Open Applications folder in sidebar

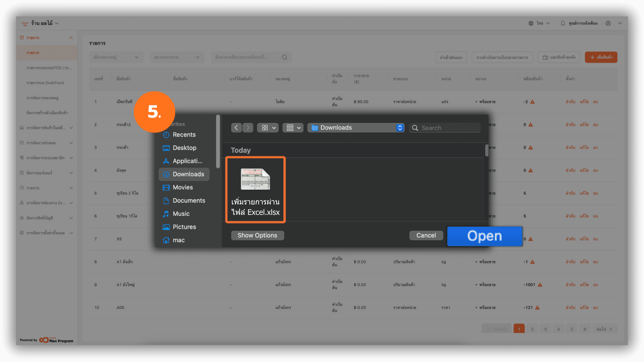187,161
